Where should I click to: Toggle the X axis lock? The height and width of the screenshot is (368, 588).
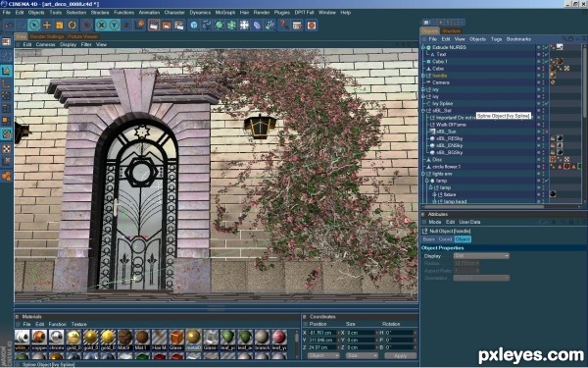pos(101,26)
